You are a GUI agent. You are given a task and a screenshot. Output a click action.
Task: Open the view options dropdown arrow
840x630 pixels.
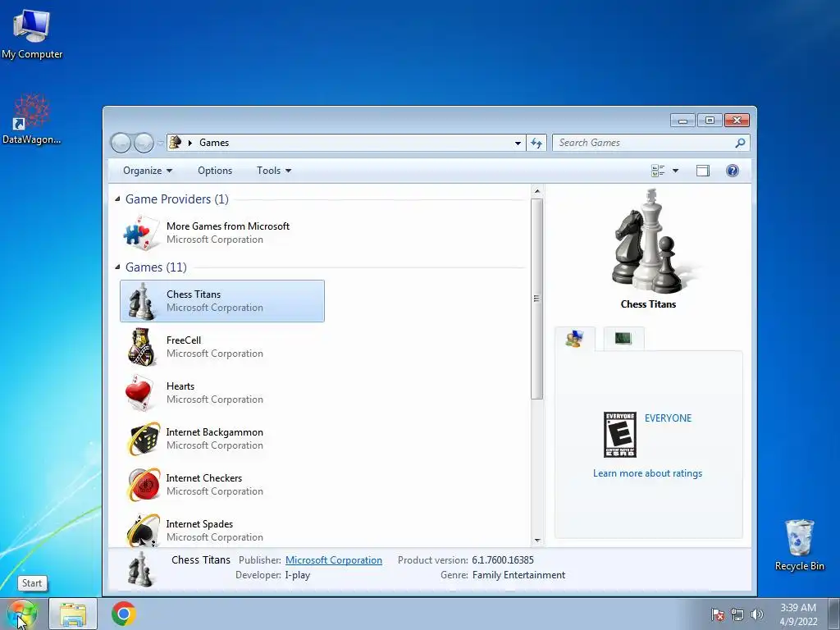[675, 171]
